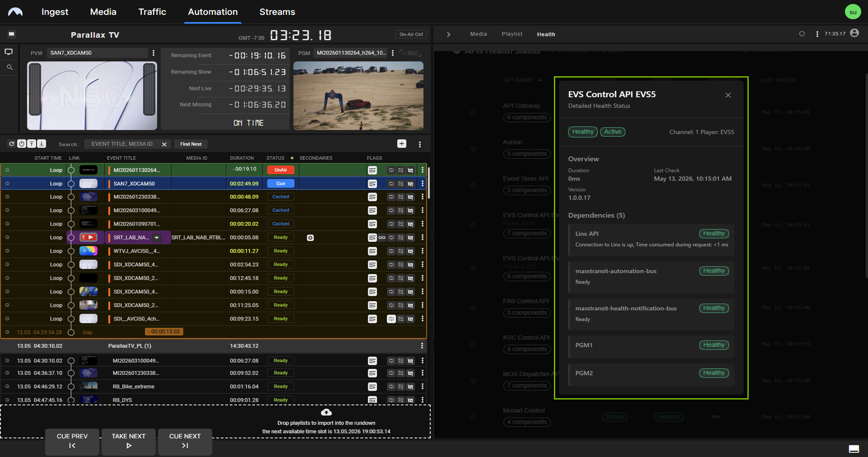
Task: Click the rundown list vertical scrollbar
Action: pyautogui.click(x=429, y=183)
